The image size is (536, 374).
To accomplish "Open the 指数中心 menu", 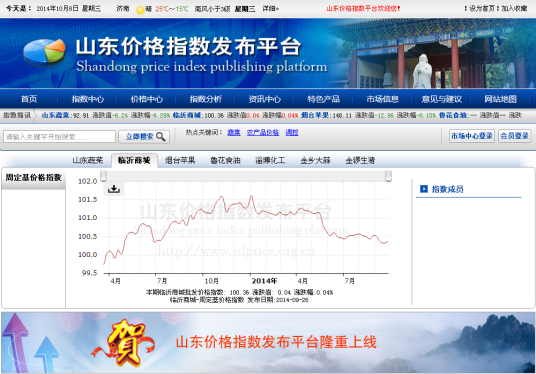I will point(88,99).
